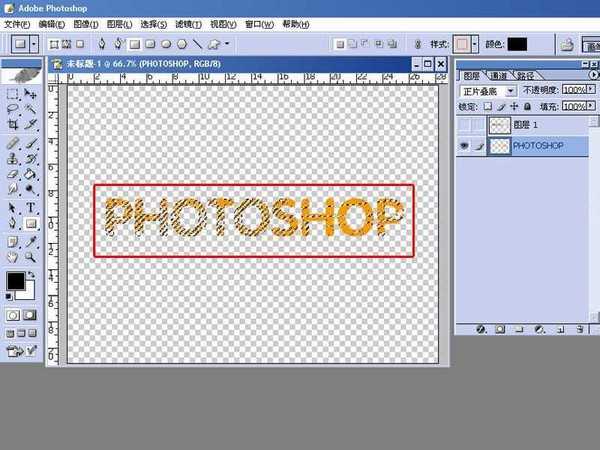
Task: Choose the Line shape tool in options bar
Action: point(197,44)
